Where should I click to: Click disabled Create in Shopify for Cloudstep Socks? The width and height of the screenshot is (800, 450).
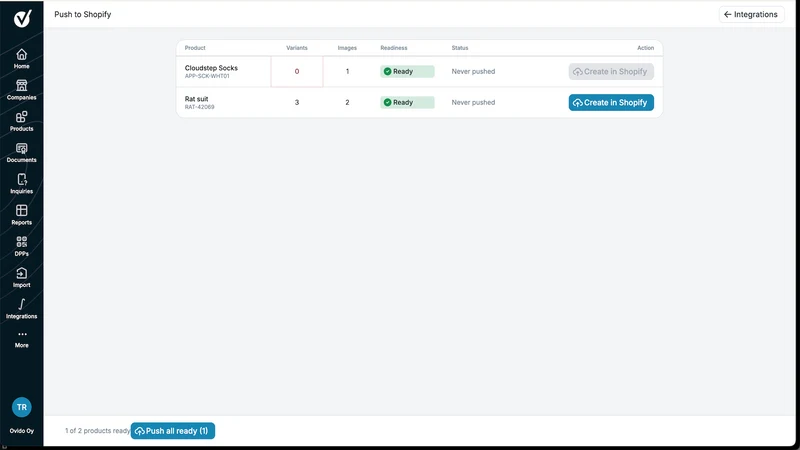(x=611, y=71)
